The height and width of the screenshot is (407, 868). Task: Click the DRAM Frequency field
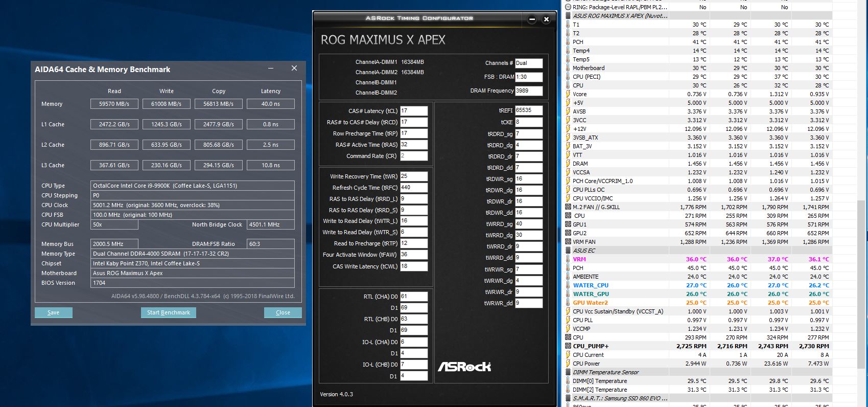[529, 91]
